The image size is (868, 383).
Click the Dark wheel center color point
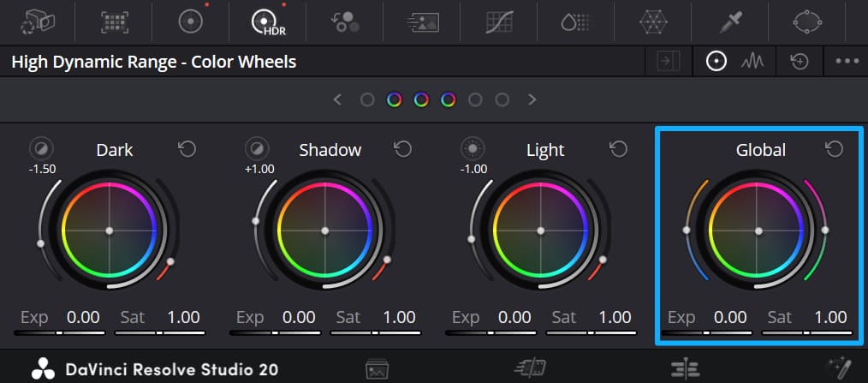[x=110, y=230]
